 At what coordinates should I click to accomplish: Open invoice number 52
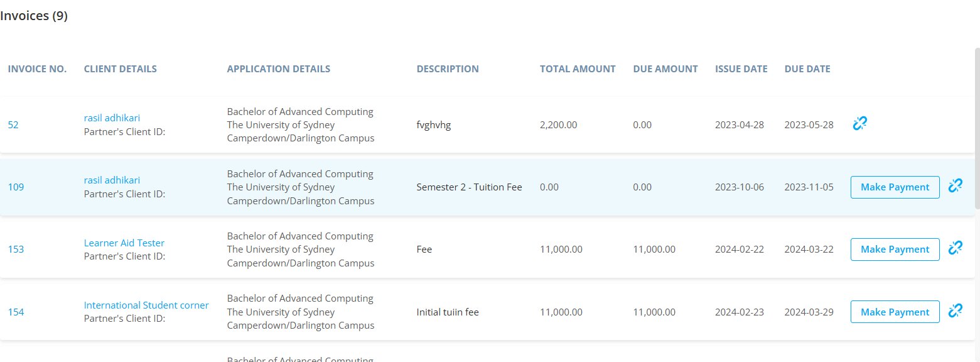pos(13,125)
